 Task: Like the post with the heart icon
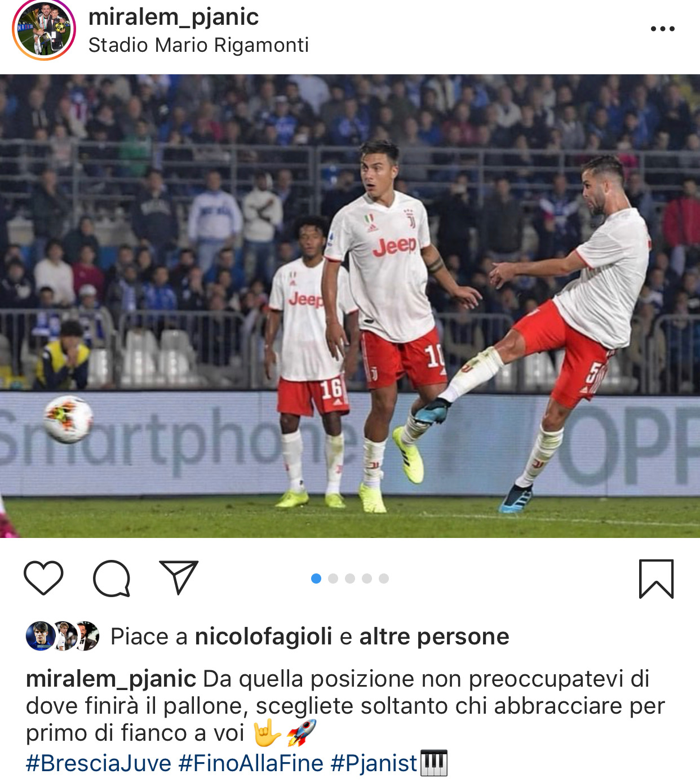43,578
